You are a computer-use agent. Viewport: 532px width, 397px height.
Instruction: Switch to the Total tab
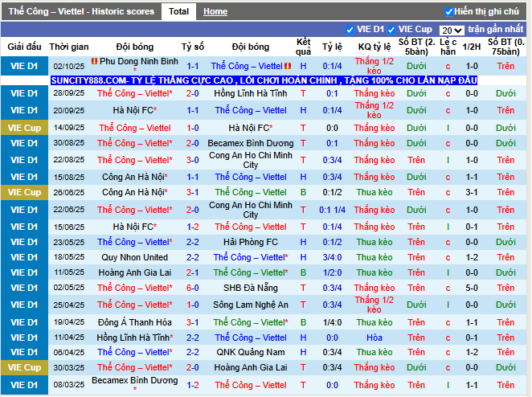pyautogui.click(x=178, y=11)
